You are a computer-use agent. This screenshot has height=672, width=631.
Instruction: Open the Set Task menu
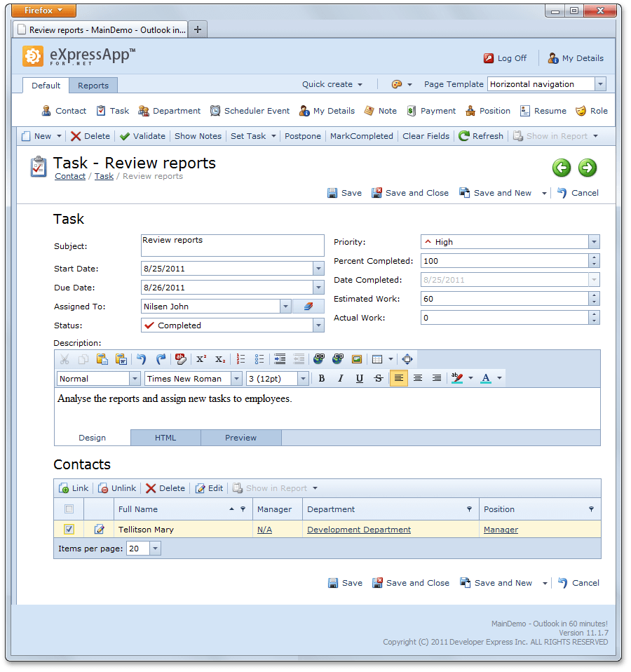click(x=253, y=136)
